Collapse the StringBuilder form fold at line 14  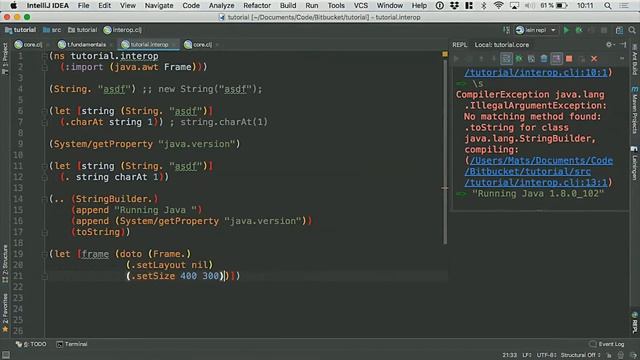click(44, 199)
